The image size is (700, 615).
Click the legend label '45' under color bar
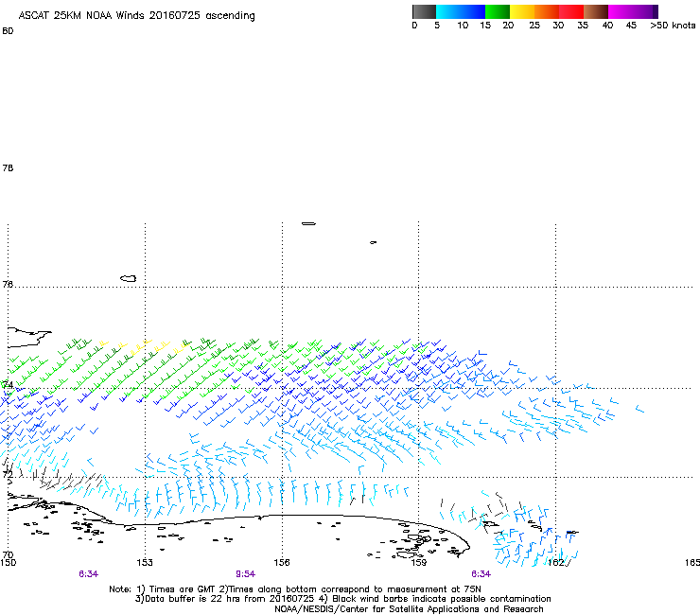pyautogui.click(x=631, y=26)
